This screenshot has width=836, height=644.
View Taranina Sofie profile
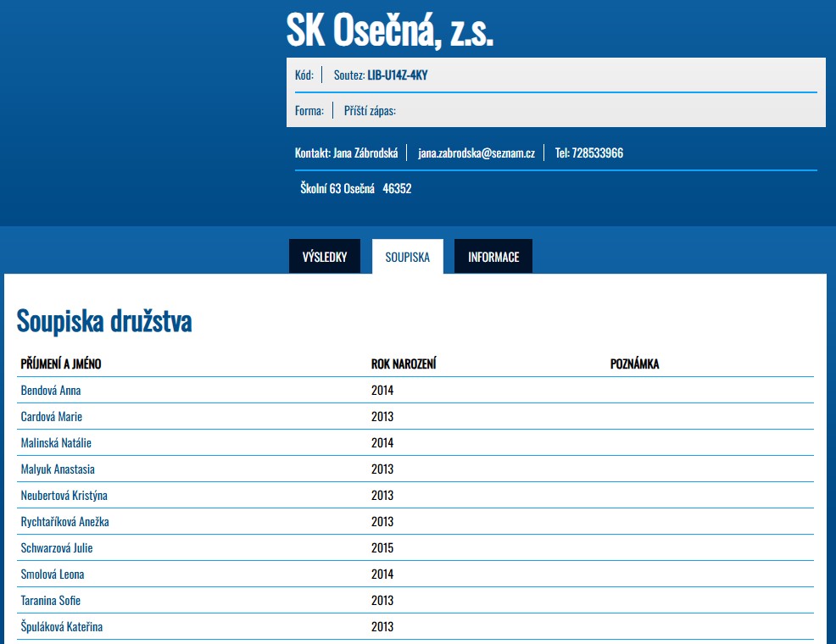[x=51, y=601]
